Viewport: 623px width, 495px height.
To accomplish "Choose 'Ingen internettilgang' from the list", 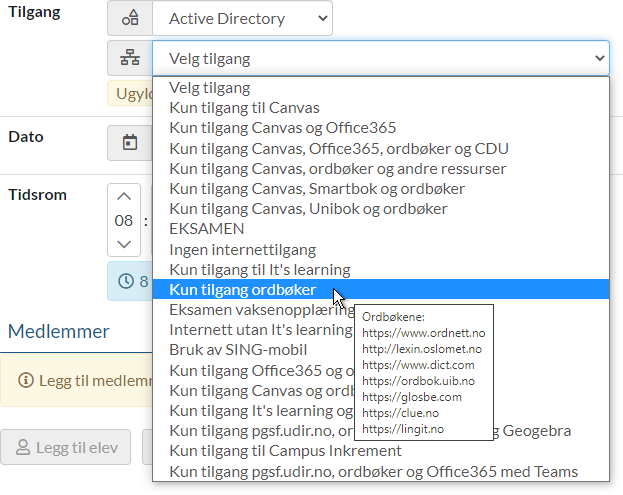I will tap(243, 249).
